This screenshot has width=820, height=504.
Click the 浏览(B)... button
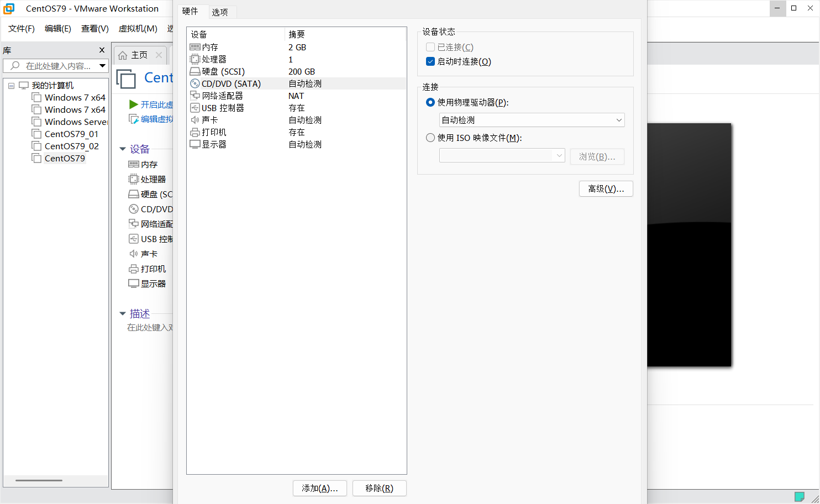(597, 156)
